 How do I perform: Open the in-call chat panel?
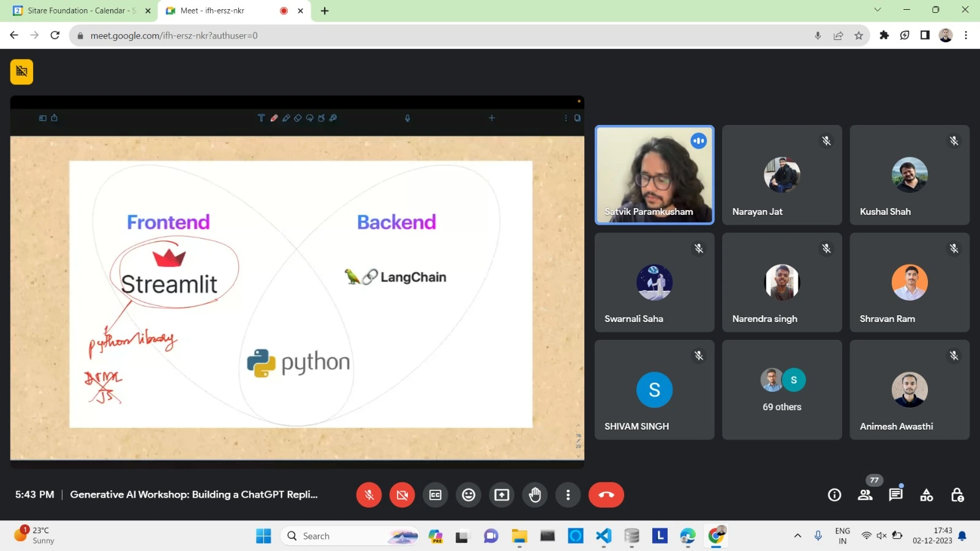click(895, 495)
